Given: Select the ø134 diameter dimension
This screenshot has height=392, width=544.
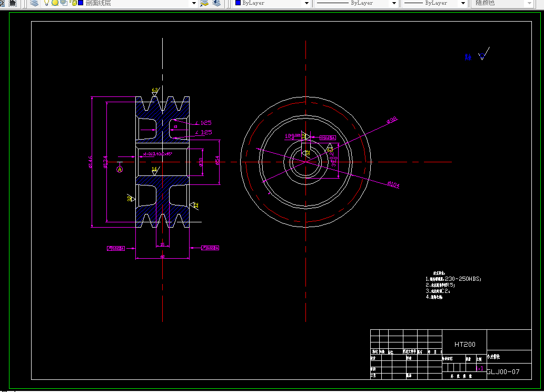Looking at the screenshot, I should (105, 162).
